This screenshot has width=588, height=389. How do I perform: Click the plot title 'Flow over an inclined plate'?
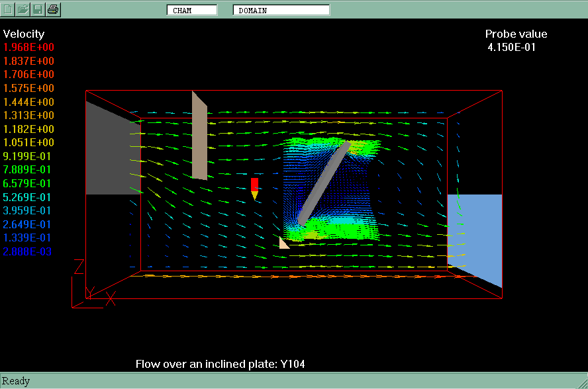[x=220, y=364]
